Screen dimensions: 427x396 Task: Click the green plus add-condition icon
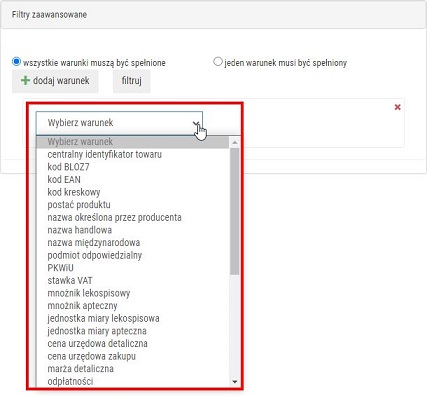point(25,80)
